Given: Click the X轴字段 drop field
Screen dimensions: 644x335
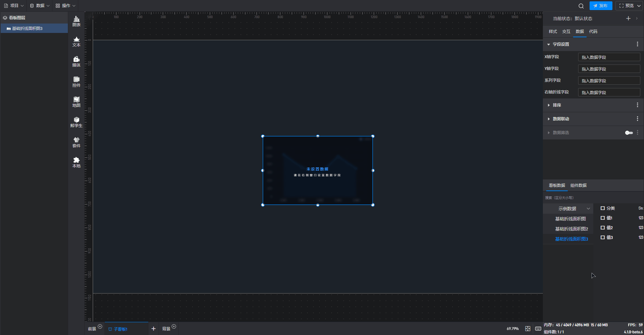Looking at the screenshot, I should (609, 57).
